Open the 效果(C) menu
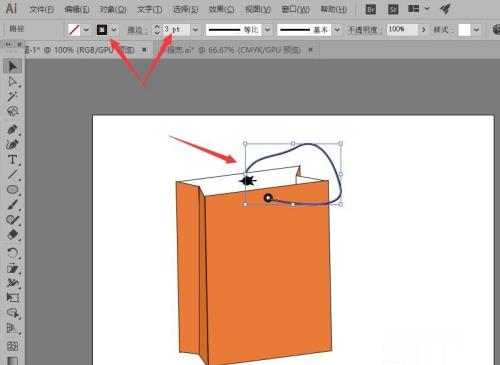500x365 pixels. point(221,9)
